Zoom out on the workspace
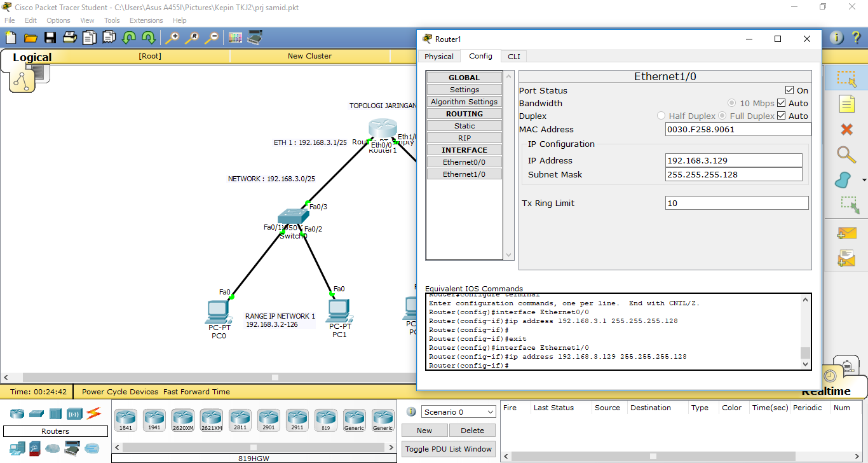This screenshot has width=868, height=463. (211, 38)
